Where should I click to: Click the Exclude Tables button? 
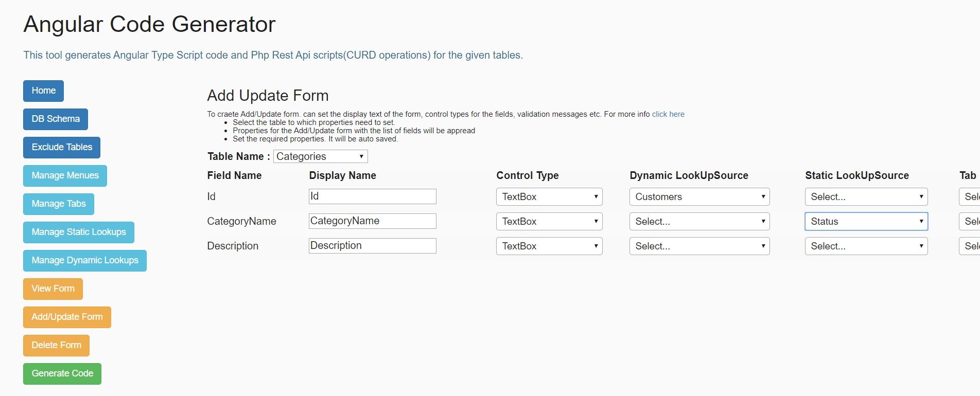click(62, 148)
